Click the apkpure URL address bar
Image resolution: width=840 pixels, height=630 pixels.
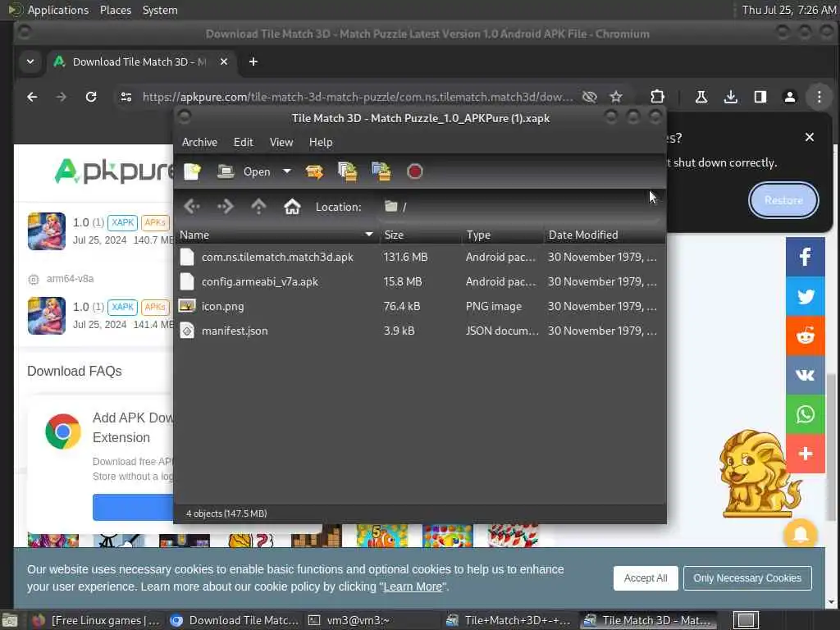click(357, 97)
